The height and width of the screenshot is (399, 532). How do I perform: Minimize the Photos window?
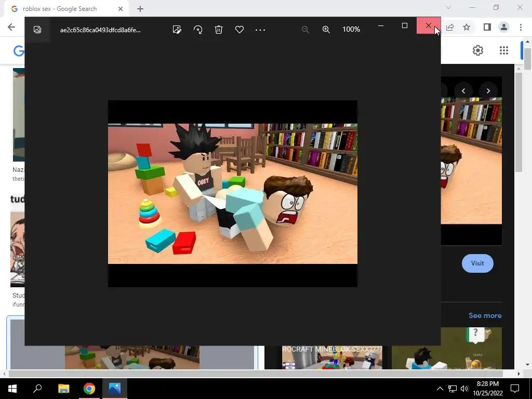(x=381, y=25)
